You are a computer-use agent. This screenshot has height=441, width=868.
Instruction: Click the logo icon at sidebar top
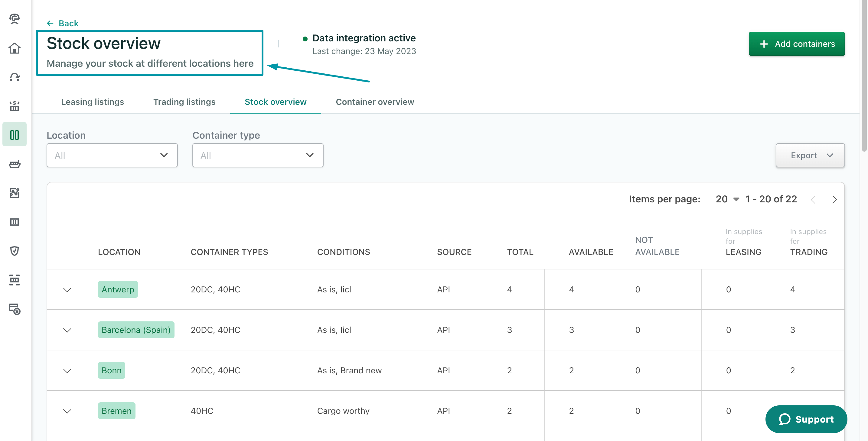pyautogui.click(x=15, y=18)
